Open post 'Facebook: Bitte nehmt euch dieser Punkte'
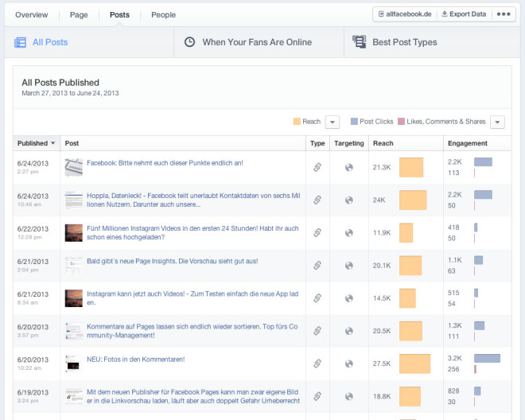 pyautogui.click(x=165, y=163)
